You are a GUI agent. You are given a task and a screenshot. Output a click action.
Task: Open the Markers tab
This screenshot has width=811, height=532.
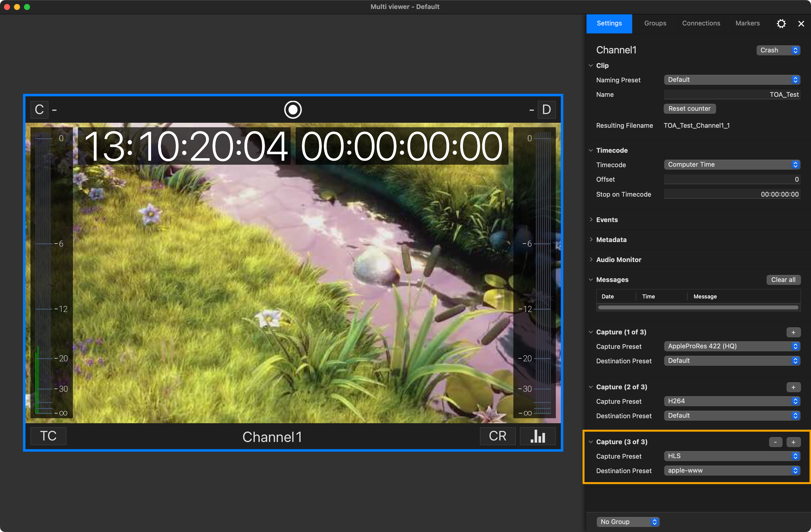pos(748,23)
